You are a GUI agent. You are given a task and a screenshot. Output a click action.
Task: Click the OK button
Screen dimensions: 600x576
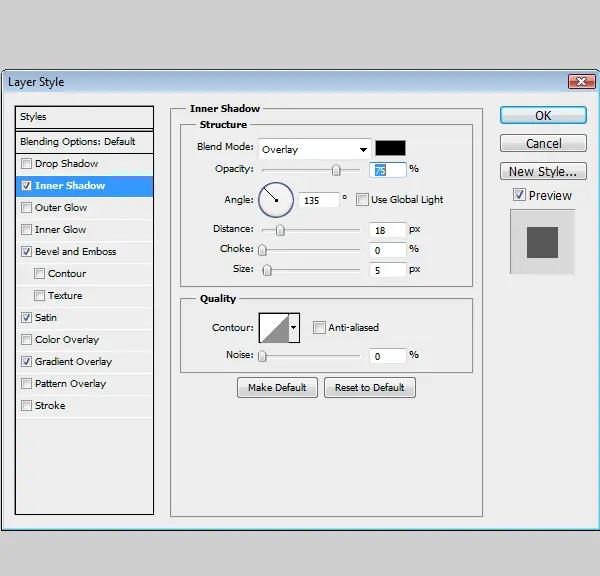click(543, 115)
